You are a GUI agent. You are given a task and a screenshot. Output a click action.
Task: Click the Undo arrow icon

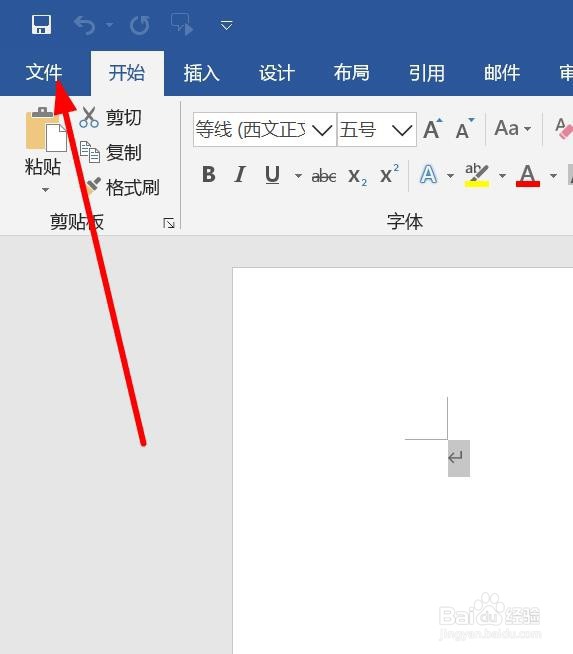click(85, 25)
